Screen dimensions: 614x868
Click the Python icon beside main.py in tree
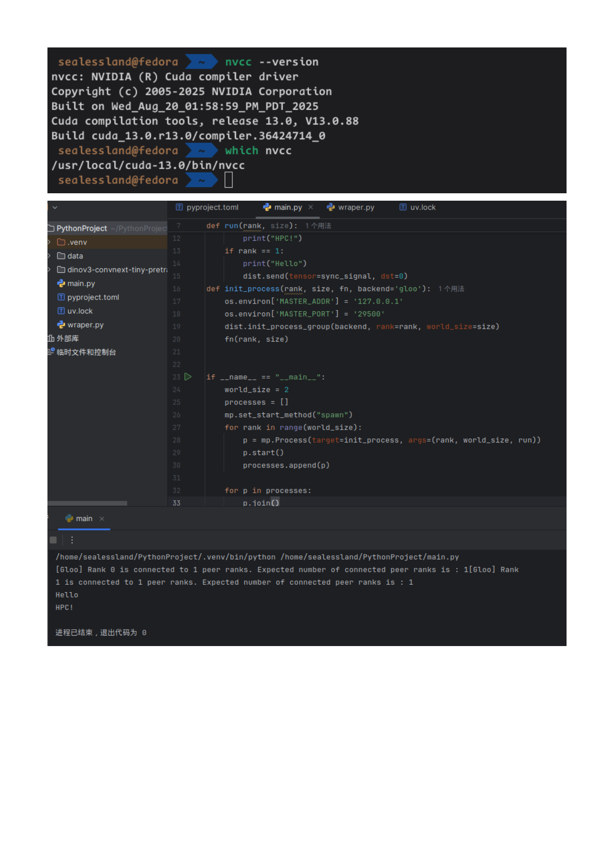coord(61,283)
